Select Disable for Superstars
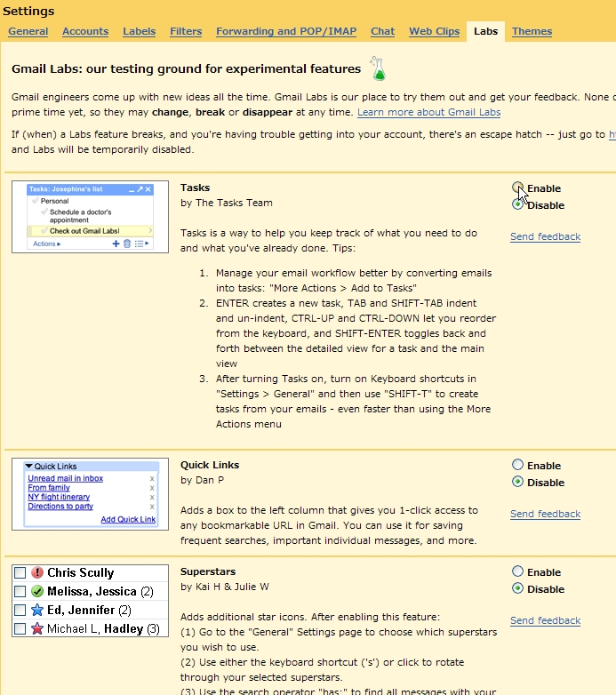 pos(517,588)
